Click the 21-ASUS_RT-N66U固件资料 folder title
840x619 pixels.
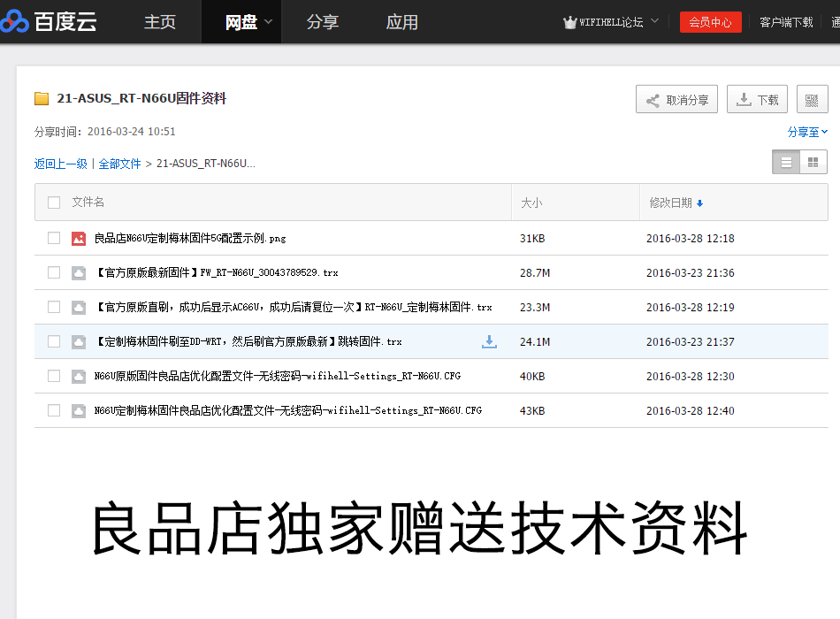[141, 99]
